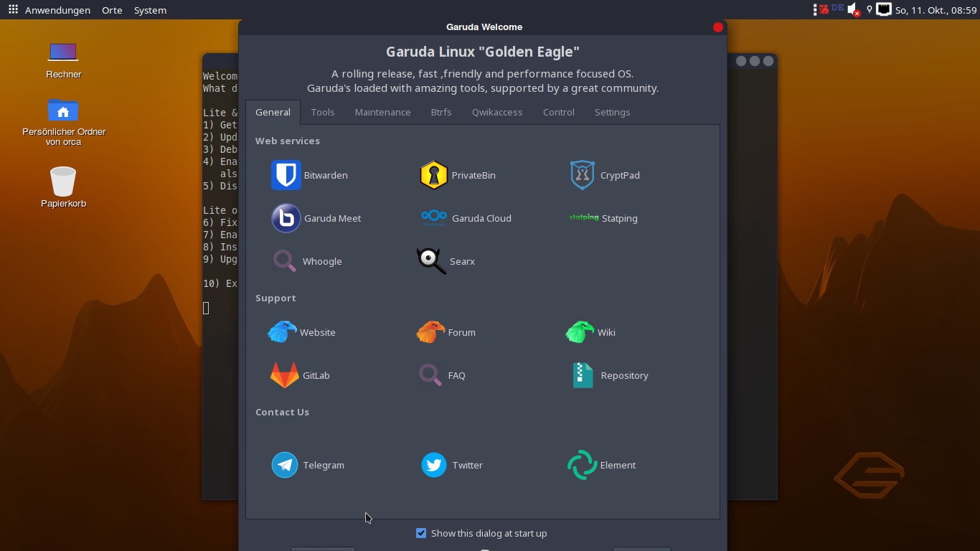The height and width of the screenshot is (551, 980).
Task: Open the Statping status page
Action: pyautogui.click(x=603, y=218)
